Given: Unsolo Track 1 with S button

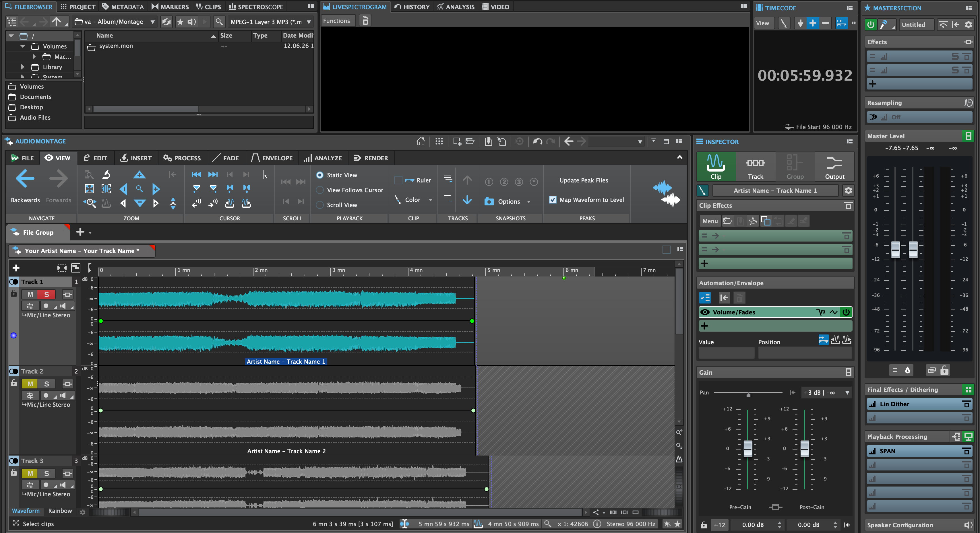Looking at the screenshot, I should (x=47, y=294).
